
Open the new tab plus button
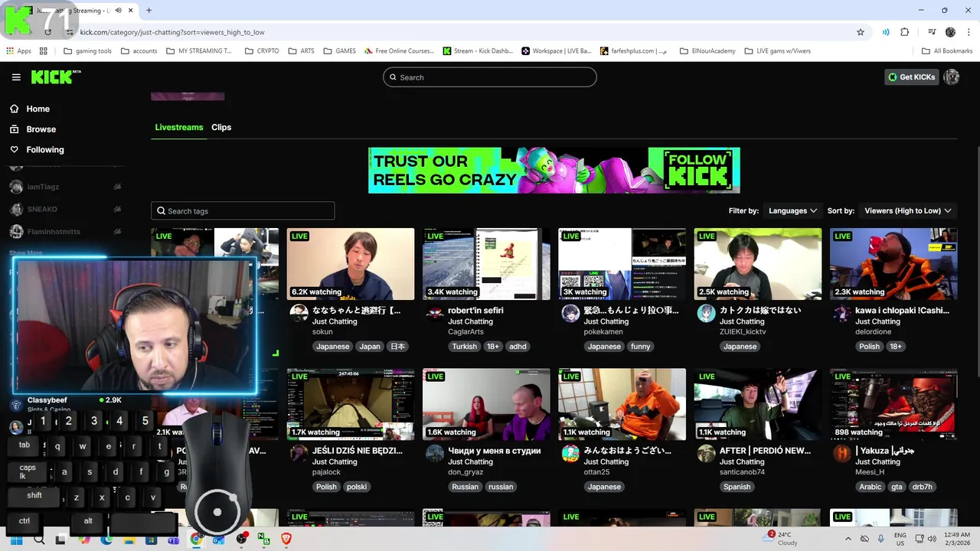(x=149, y=11)
